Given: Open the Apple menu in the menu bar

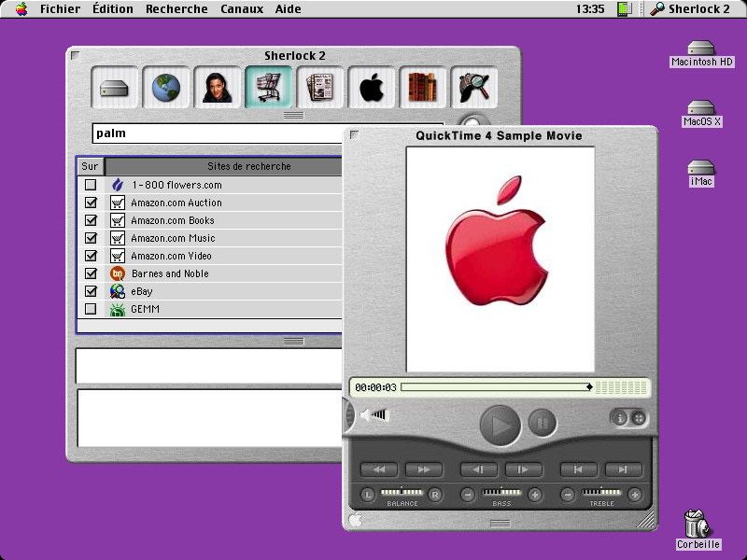Looking at the screenshot, I should click(21, 8).
